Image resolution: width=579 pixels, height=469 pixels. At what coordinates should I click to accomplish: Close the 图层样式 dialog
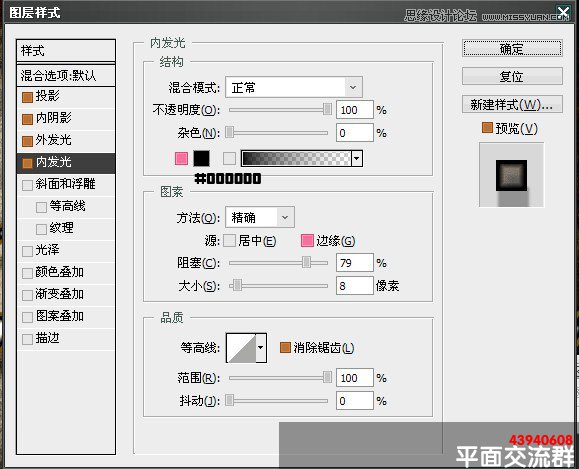[564, 13]
